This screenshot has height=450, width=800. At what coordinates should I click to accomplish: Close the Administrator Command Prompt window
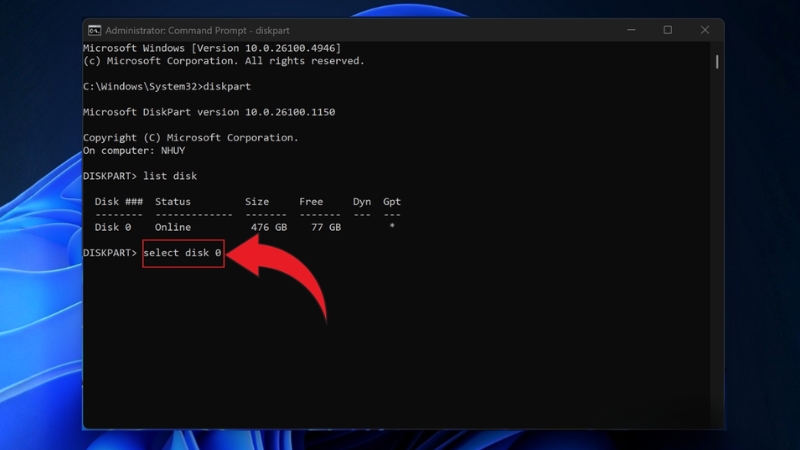pyautogui.click(x=704, y=30)
